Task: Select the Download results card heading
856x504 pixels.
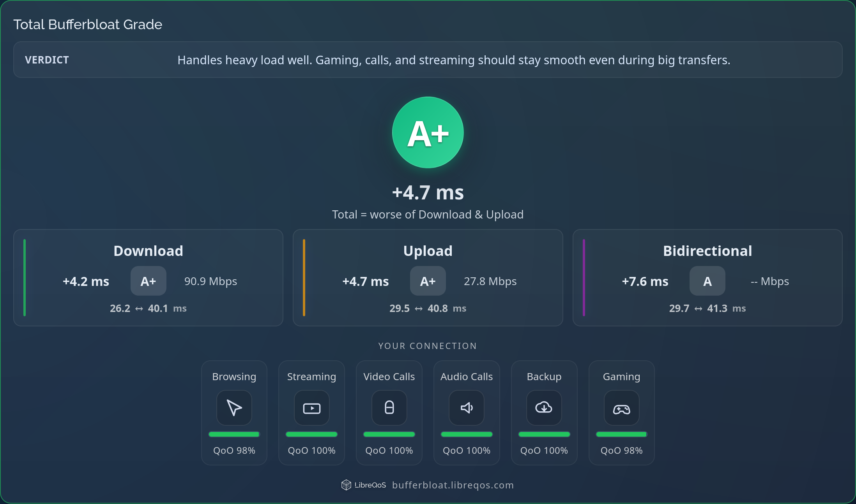Action: pos(148,251)
